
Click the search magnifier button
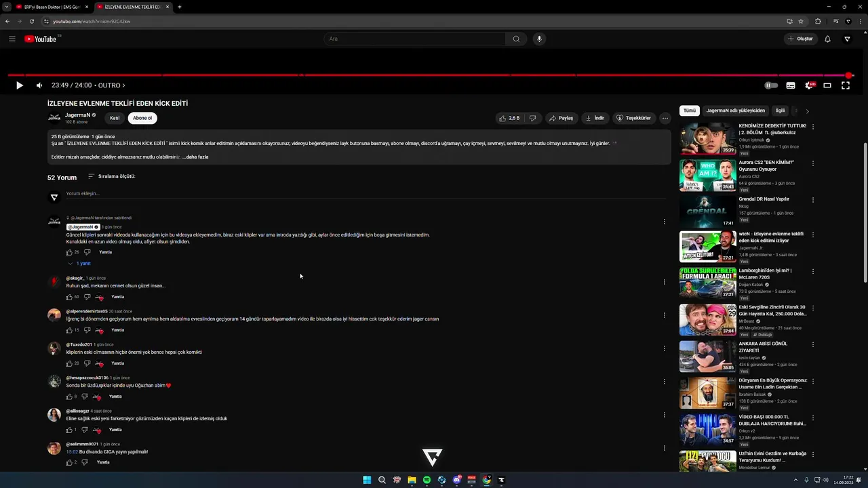tap(516, 39)
